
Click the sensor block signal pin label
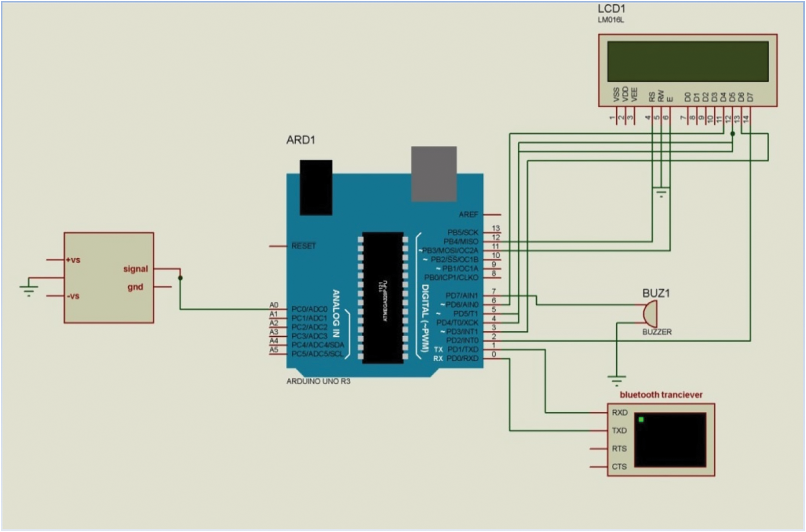pyautogui.click(x=135, y=269)
